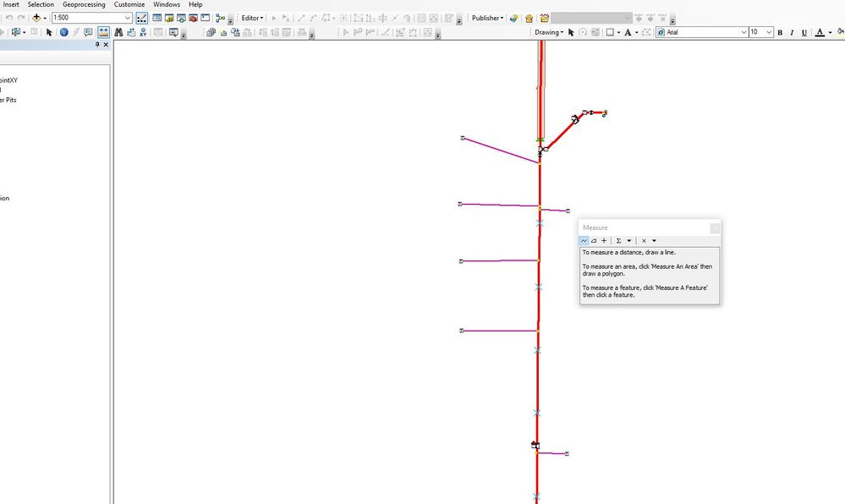
Task: Open the Geoprocessing menu
Action: [84, 4]
